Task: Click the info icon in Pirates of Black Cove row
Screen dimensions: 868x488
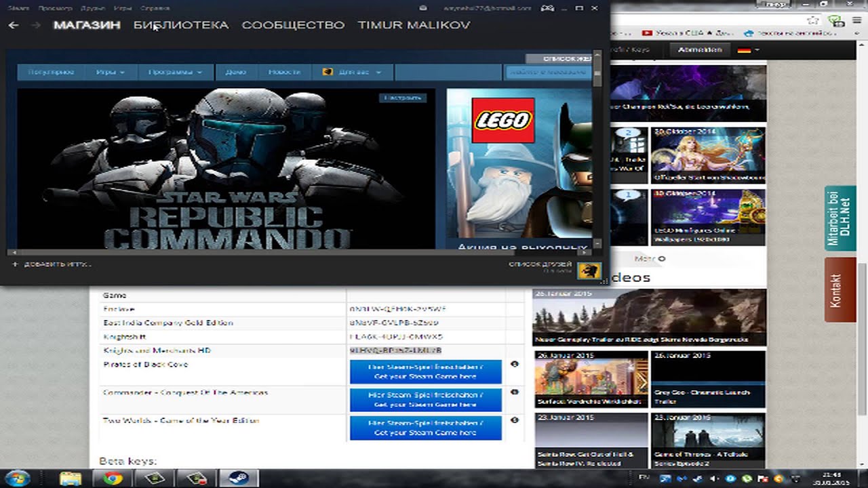Action: pos(514,365)
